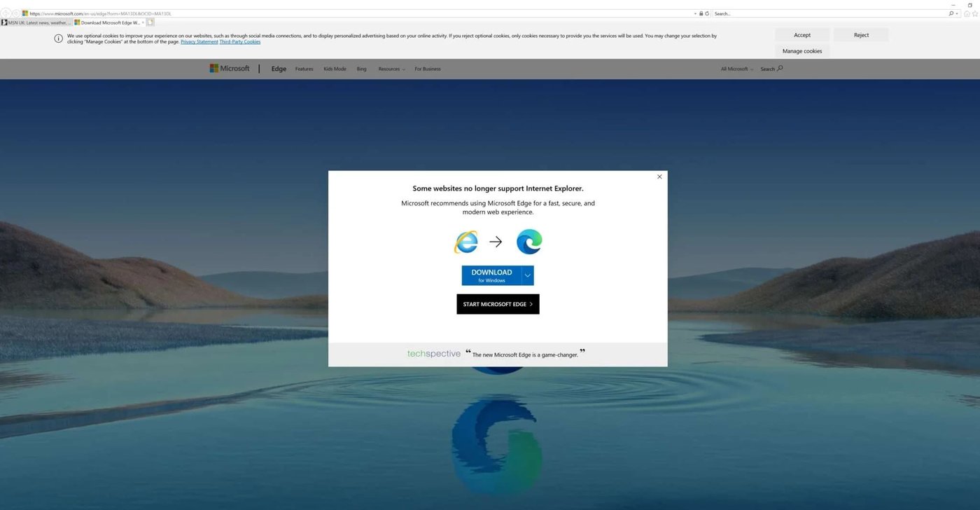Open a new tab with the blank tab button
Image resolution: width=980 pixels, height=510 pixels.
[150, 22]
